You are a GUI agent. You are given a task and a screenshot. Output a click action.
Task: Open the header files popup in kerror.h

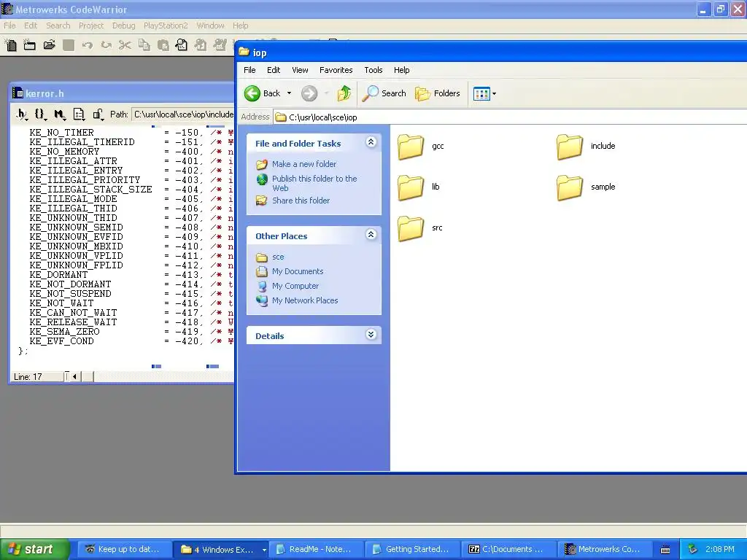click(22, 114)
